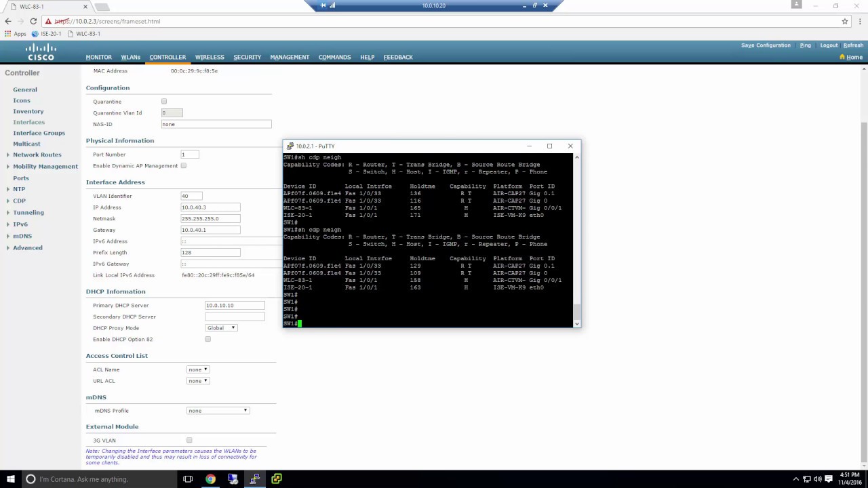Select Interface Groups in the sidebar
Image resolution: width=868 pixels, height=488 pixels.
[39, 133]
